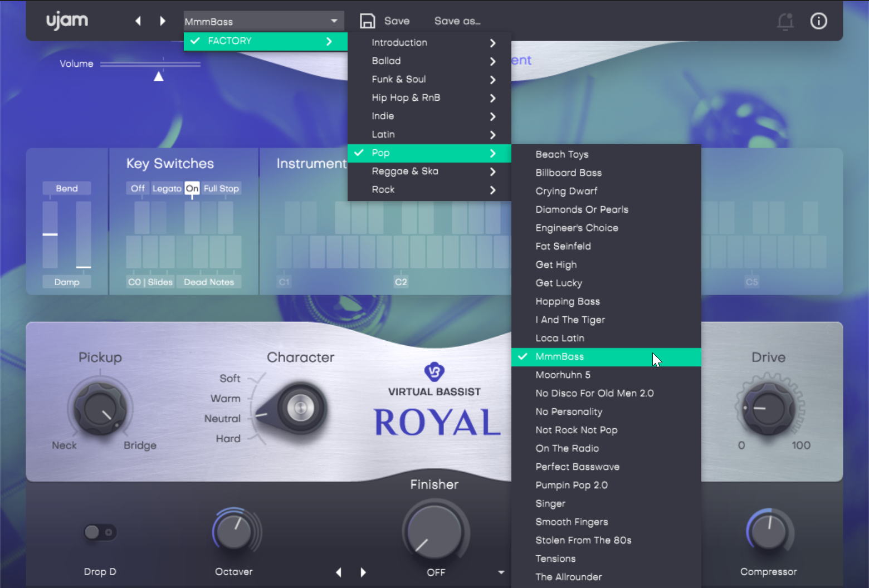This screenshot has width=869, height=588.
Task: Set key switch mode to On
Action: (x=192, y=189)
